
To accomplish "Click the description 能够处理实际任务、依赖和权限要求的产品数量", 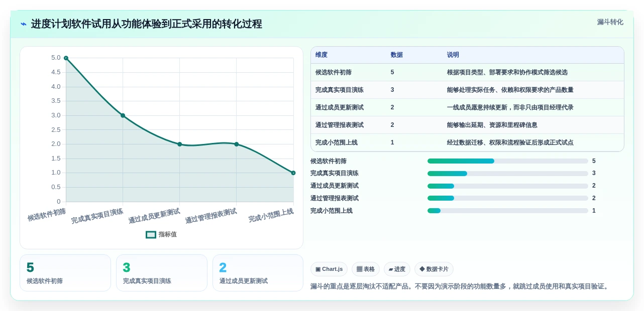I will tap(510, 90).
